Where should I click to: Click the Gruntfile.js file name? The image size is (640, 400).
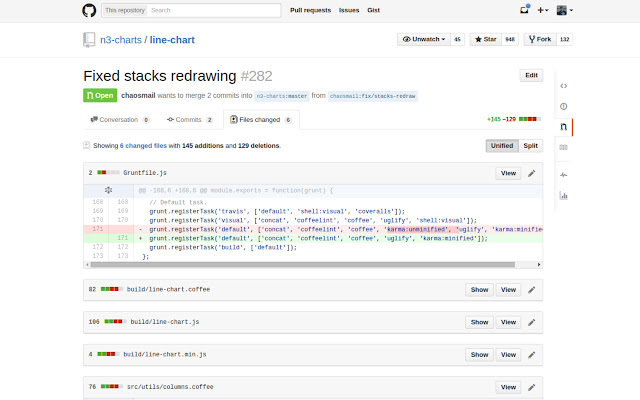click(x=145, y=173)
